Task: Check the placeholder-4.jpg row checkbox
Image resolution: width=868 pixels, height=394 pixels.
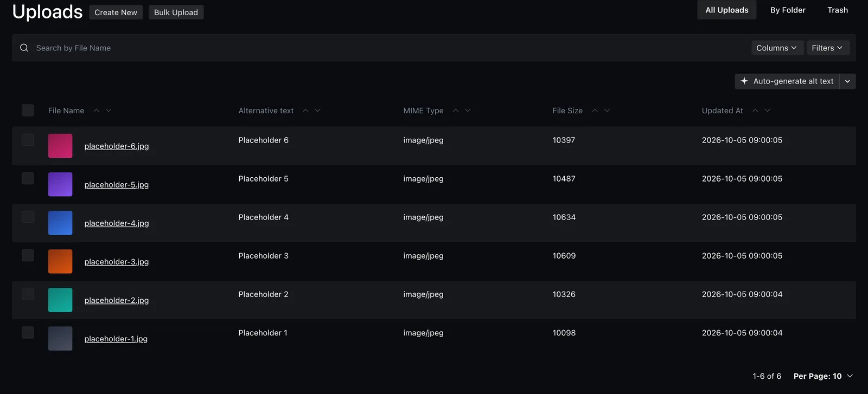Action: coord(28,217)
